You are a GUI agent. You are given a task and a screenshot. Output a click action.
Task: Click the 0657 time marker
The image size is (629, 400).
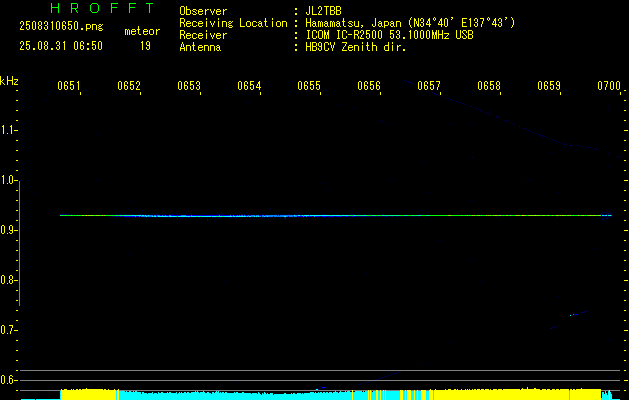coord(429,86)
